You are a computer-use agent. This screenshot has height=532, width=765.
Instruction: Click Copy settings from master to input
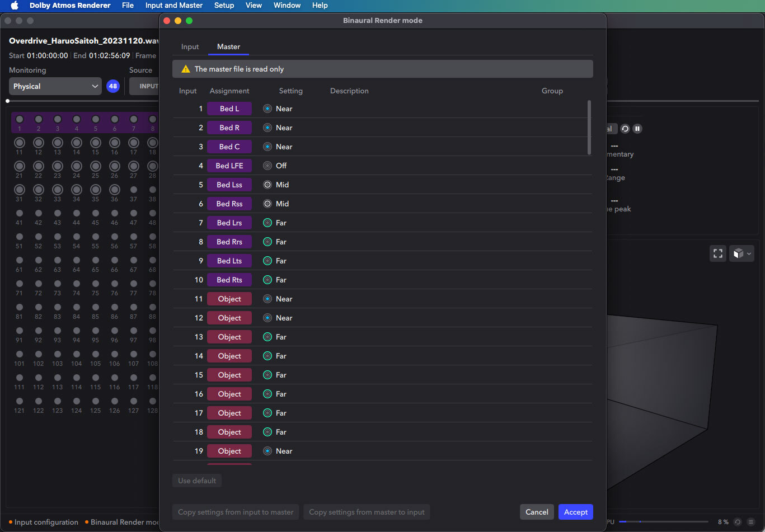[367, 512]
